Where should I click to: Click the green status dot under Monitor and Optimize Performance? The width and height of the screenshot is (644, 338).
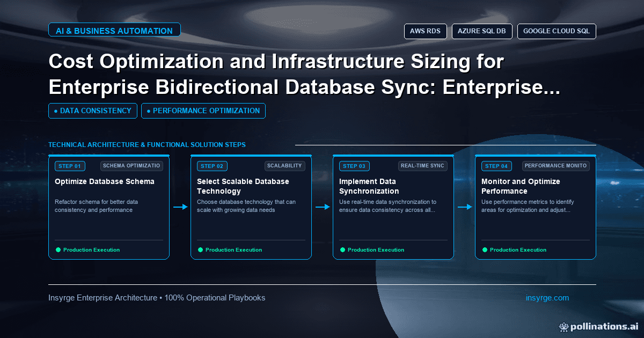(x=485, y=250)
